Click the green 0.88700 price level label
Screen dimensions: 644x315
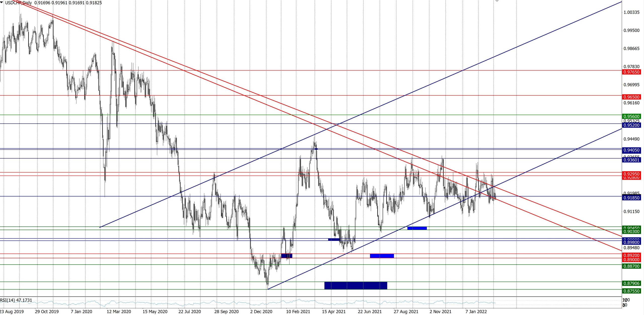[631, 266]
